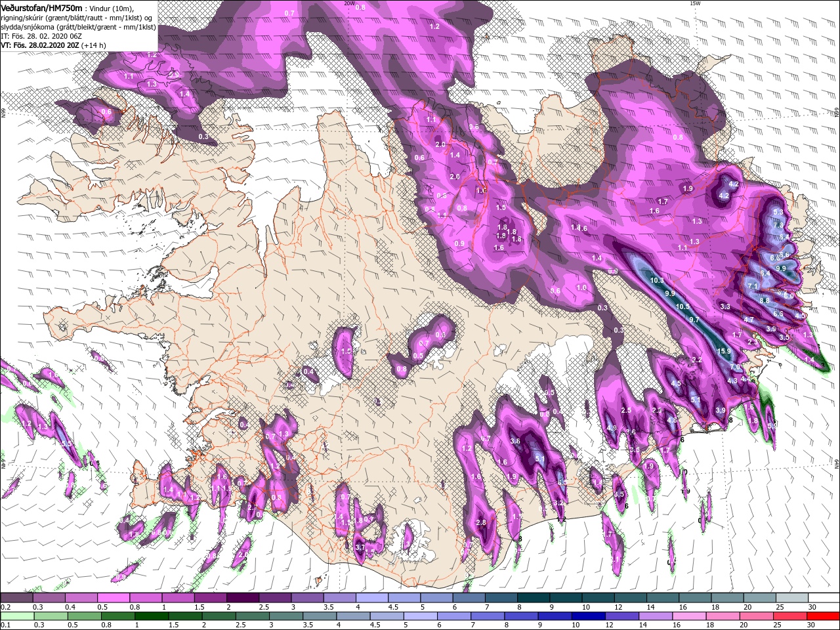Pick the 0.5 bright pink snowfall legend swatch
Viewport: 840px width, 630px height.
(x=114, y=598)
